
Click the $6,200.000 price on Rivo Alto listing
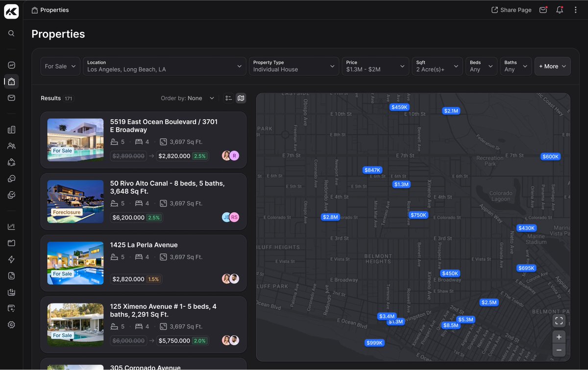coord(128,217)
